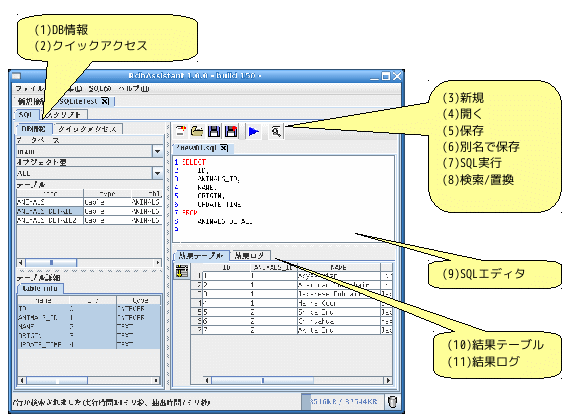Open the Help menu
564x417 pixels.
(134, 89)
